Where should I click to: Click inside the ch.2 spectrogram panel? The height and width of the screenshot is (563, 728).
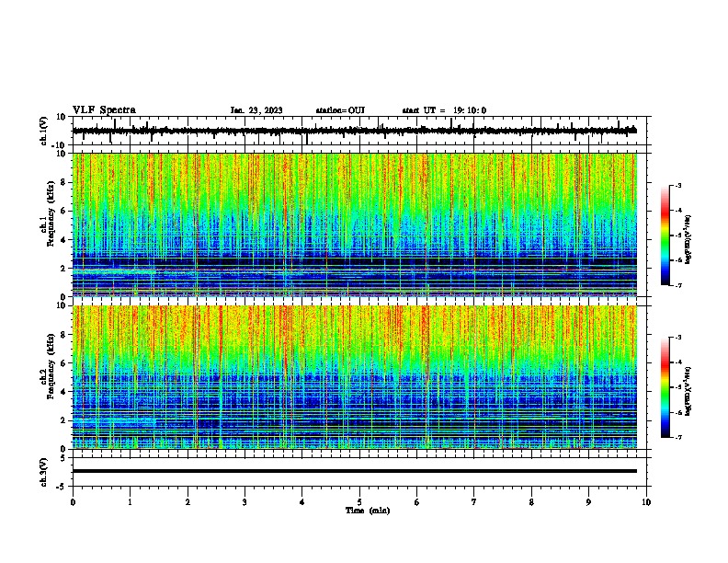[x=355, y=377]
